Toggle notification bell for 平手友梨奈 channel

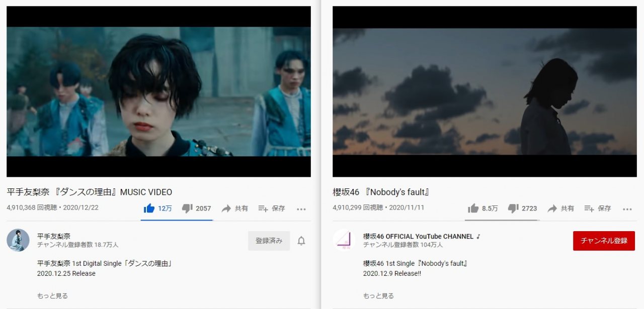point(301,241)
